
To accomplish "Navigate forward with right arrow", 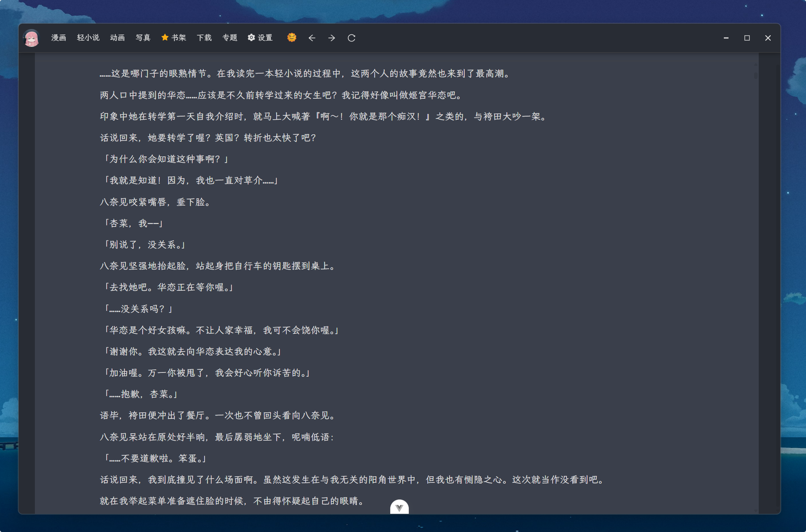I will 332,38.
